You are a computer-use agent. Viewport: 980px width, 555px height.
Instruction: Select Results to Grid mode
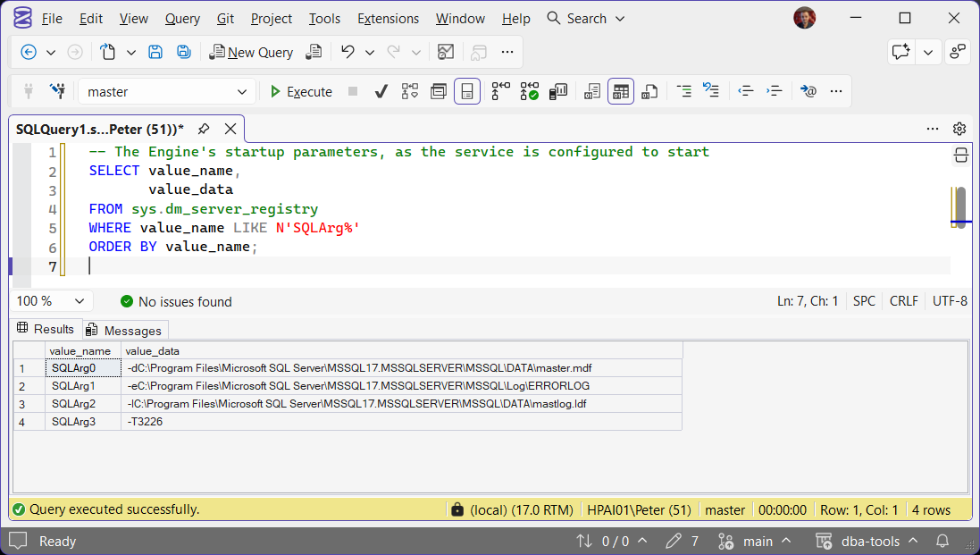621,92
